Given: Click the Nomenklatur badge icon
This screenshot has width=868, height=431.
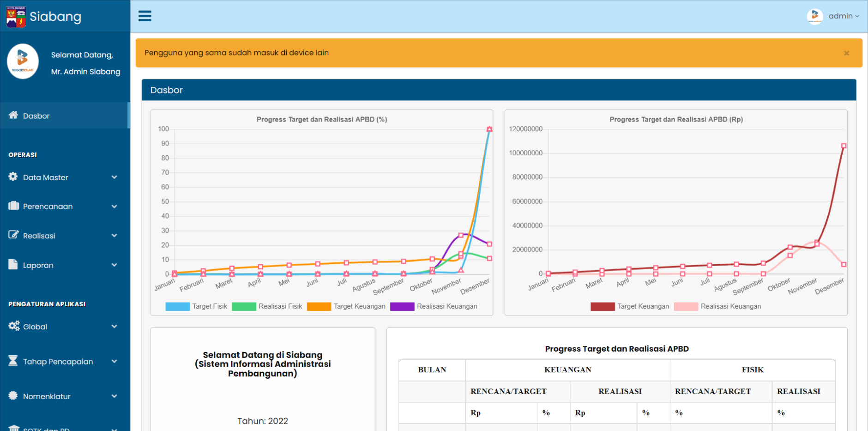Looking at the screenshot, I should (13, 395).
